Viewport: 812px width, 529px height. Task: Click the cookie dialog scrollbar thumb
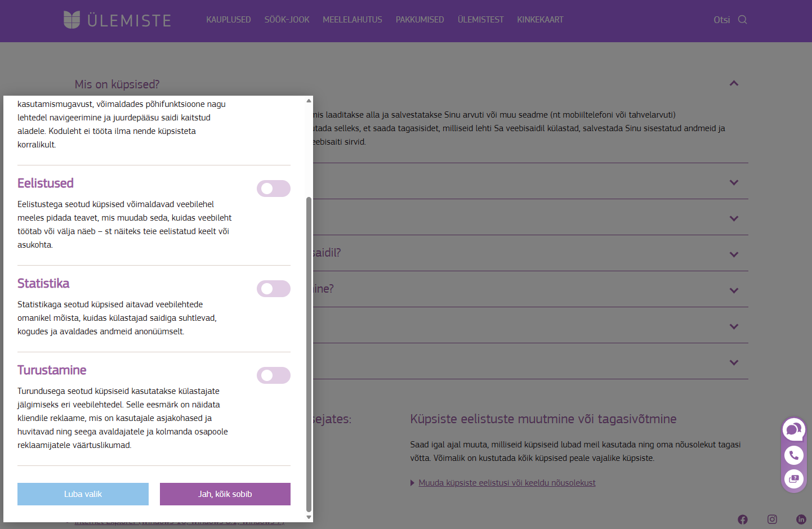pyautogui.click(x=309, y=355)
